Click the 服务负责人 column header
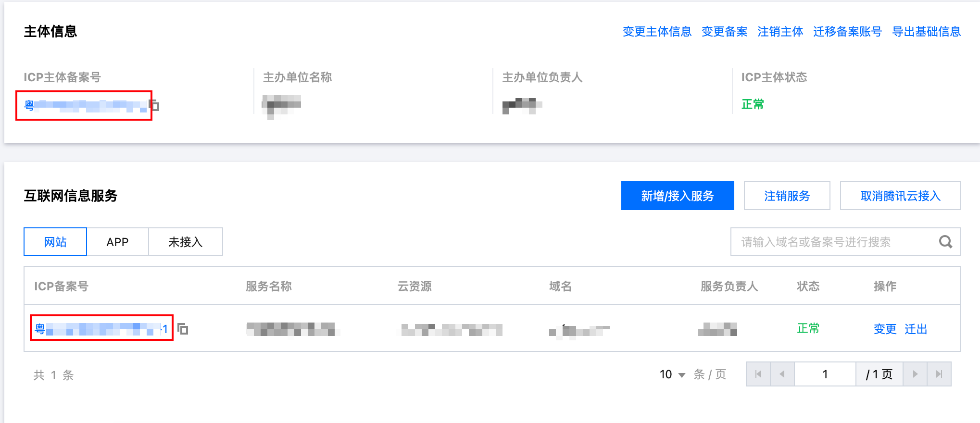 [729, 286]
